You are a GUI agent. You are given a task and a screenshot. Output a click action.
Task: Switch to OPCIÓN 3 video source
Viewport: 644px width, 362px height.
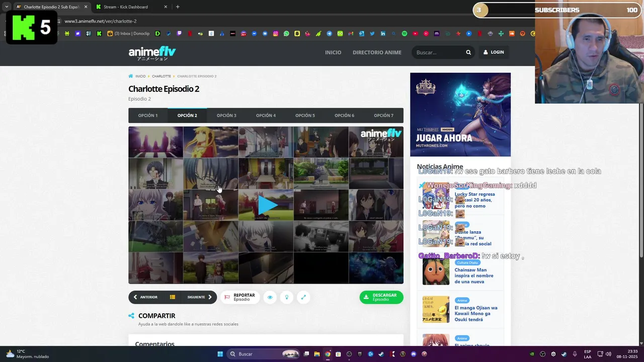(226, 115)
